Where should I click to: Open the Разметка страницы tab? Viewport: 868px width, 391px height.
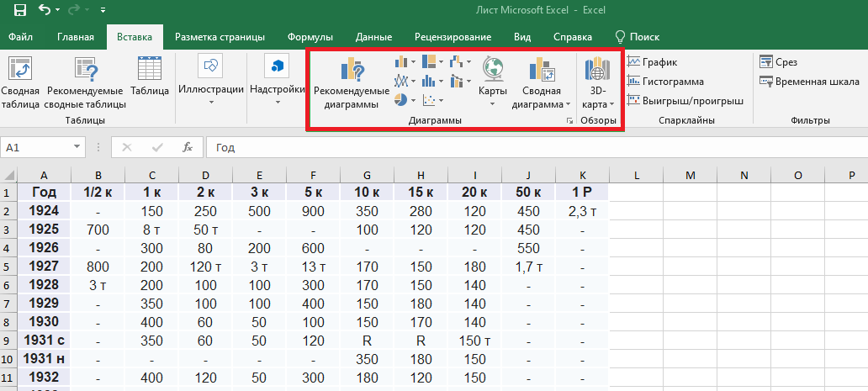click(220, 37)
